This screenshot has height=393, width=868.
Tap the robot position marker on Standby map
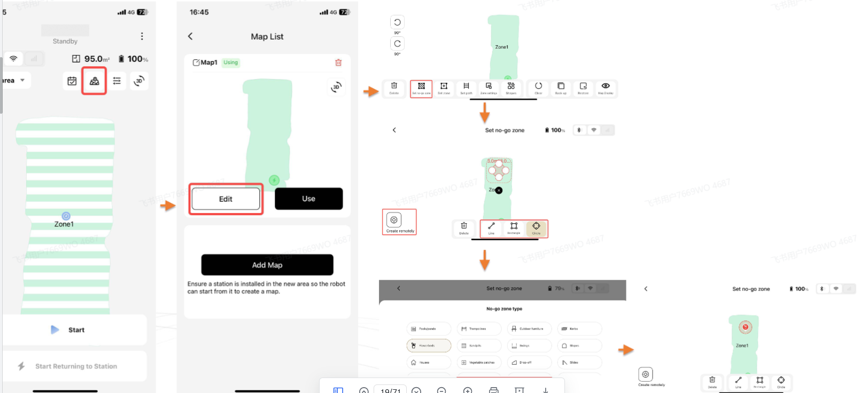[66, 216]
